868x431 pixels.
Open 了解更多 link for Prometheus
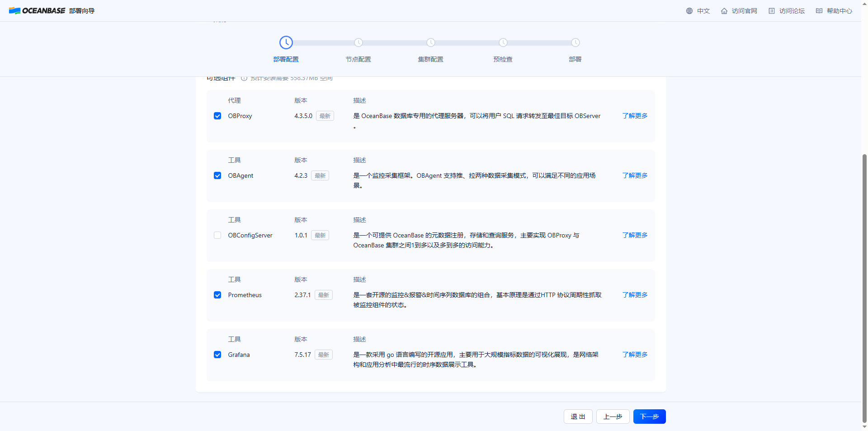point(635,295)
